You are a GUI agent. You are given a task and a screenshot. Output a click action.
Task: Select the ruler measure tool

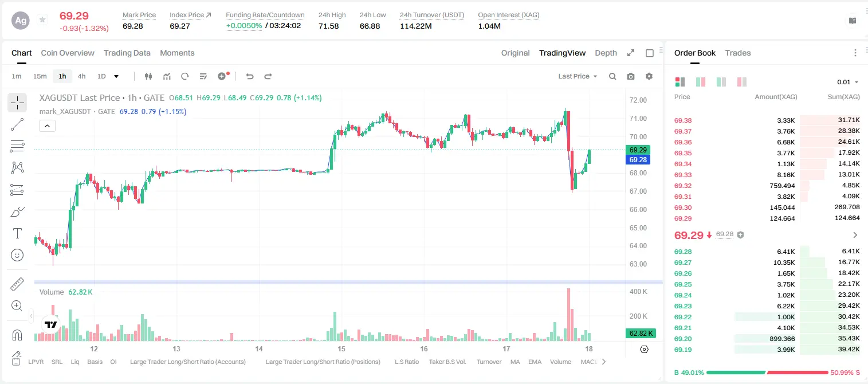pos(17,284)
